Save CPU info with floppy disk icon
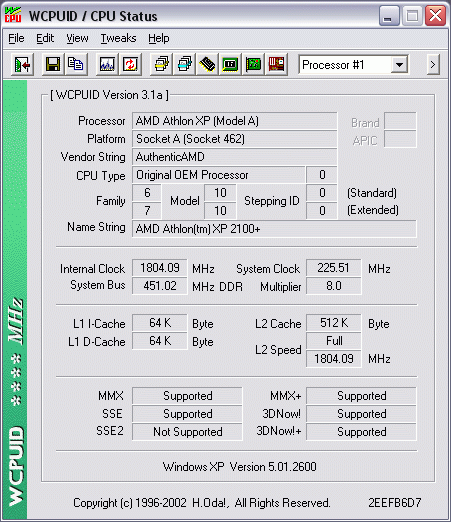 pyautogui.click(x=53, y=64)
